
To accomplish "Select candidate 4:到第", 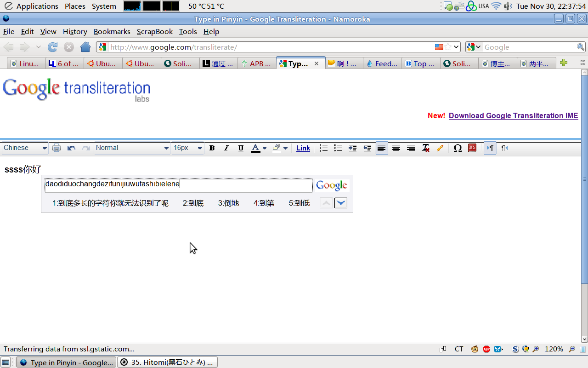I will click(264, 203).
